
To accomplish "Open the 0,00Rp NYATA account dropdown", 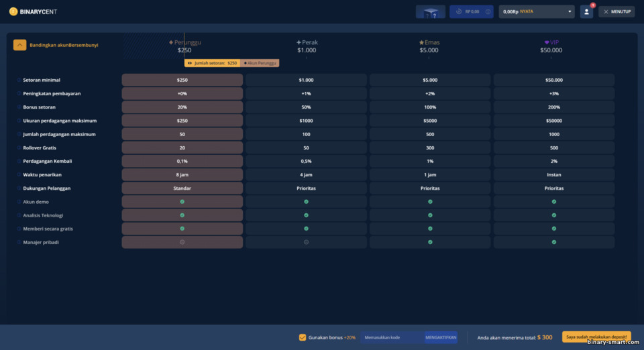I will click(537, 12).
